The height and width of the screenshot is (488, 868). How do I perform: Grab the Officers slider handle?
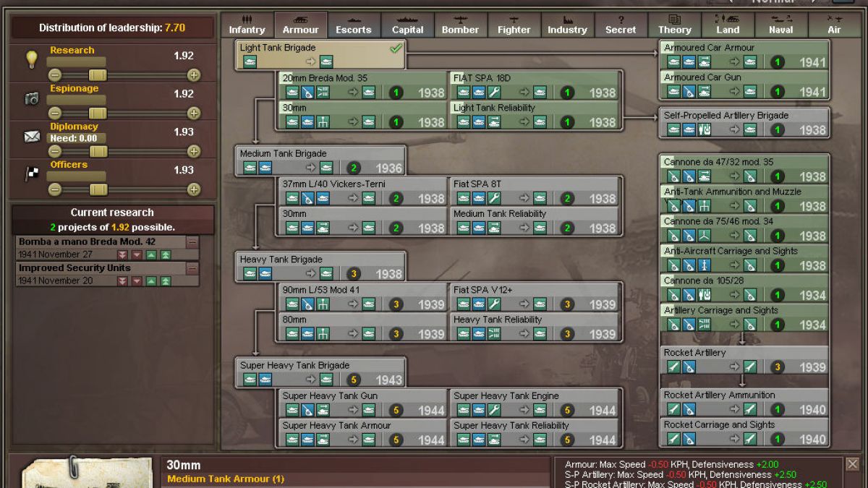98,190
